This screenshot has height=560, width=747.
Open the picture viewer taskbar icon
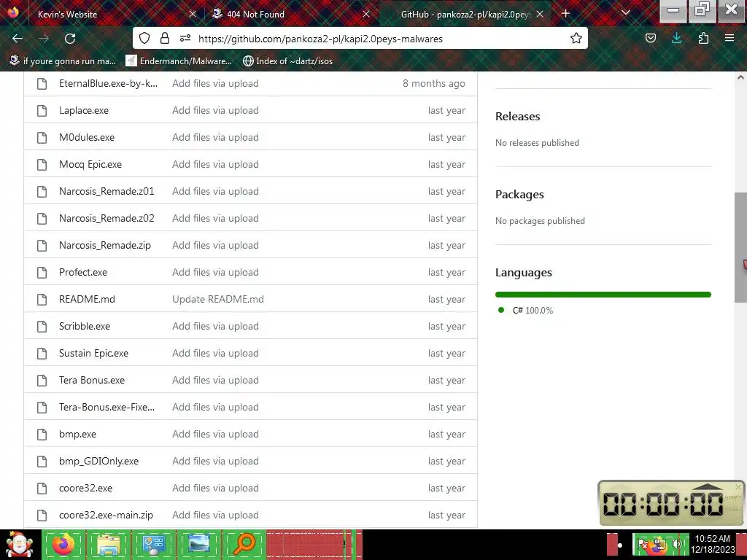[x=198, y=544]
